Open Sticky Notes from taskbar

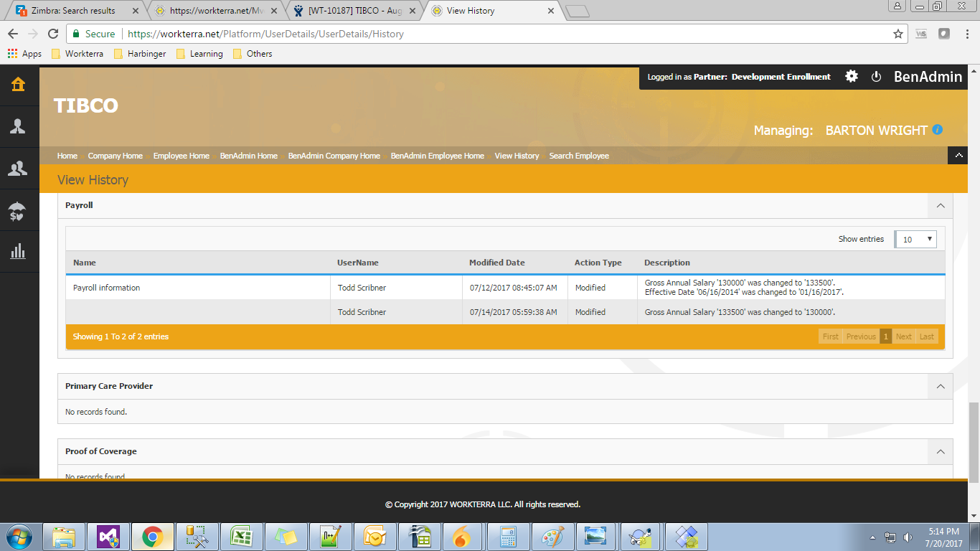click(285, 537)
